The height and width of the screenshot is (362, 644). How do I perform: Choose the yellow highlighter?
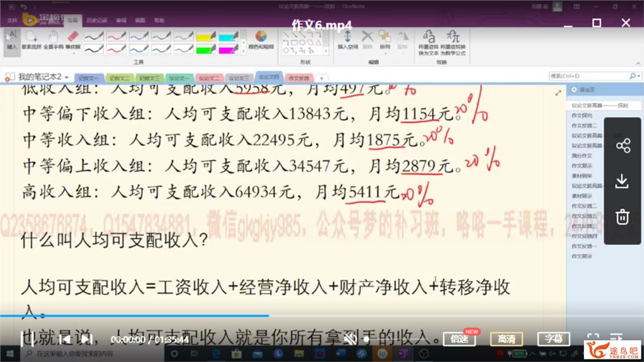tap(206, 37)
